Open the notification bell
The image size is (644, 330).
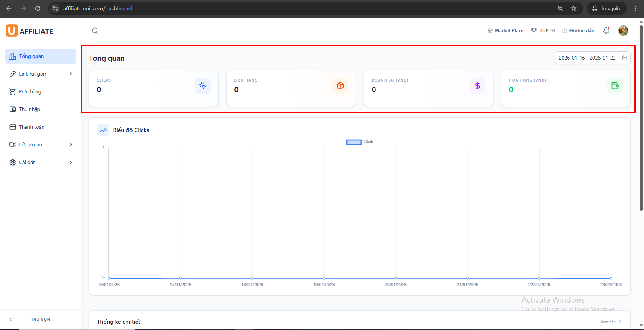tap(606, 31)
